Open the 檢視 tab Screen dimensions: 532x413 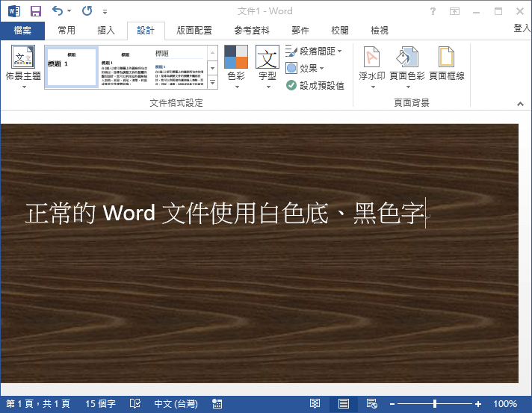click(379, 31)
